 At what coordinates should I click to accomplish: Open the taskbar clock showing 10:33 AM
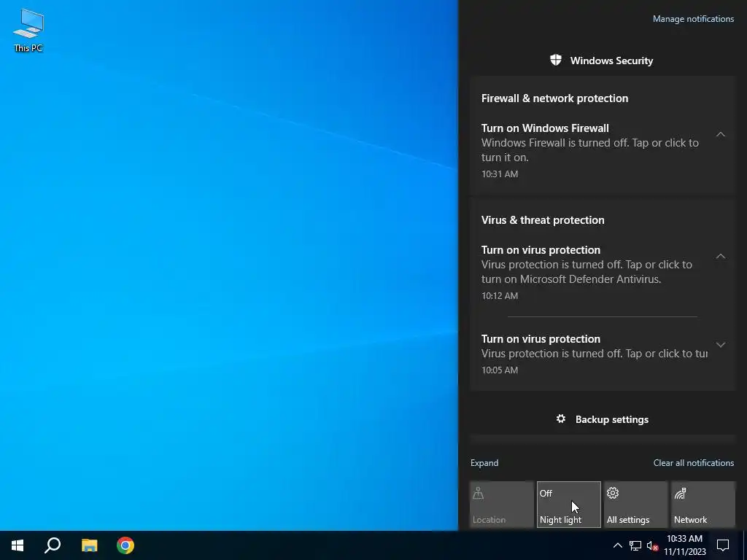point(684,539)
